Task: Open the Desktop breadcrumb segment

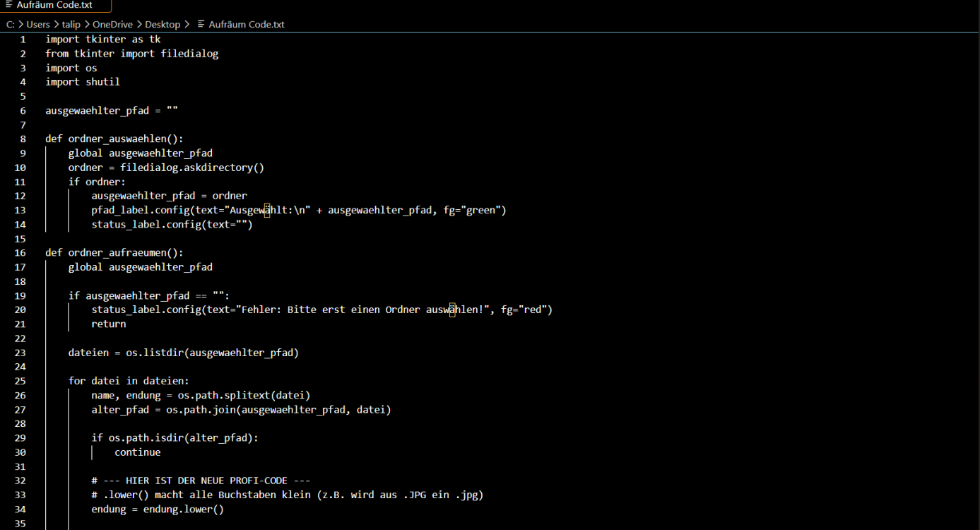Action: (162, 24)
